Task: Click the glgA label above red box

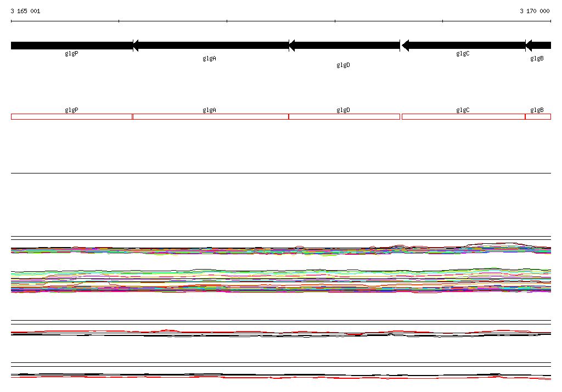Action: click(x=209, y=110)
